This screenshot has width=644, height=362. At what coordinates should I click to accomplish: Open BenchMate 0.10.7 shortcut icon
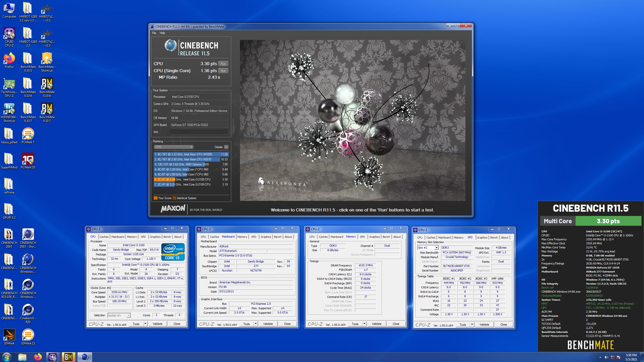(x=47, y=113)
